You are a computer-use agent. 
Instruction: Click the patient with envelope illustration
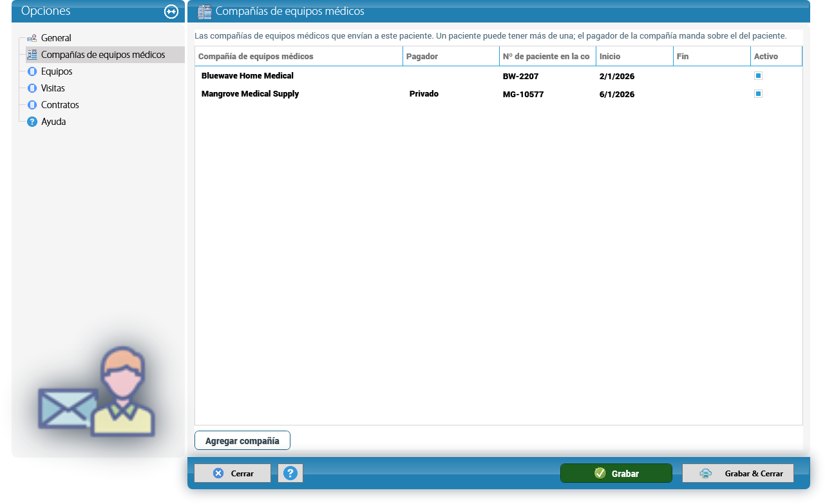coord(97,392)
